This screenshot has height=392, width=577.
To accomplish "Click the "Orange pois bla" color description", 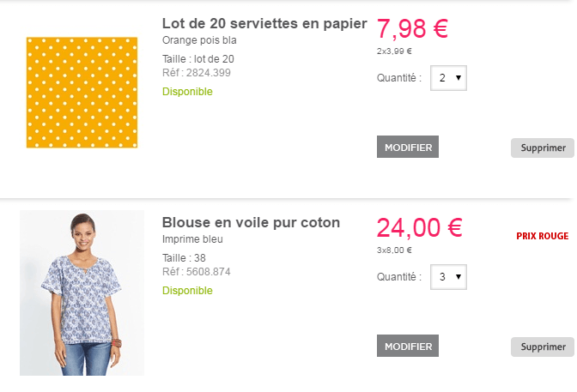I will (x=199, y=40).
